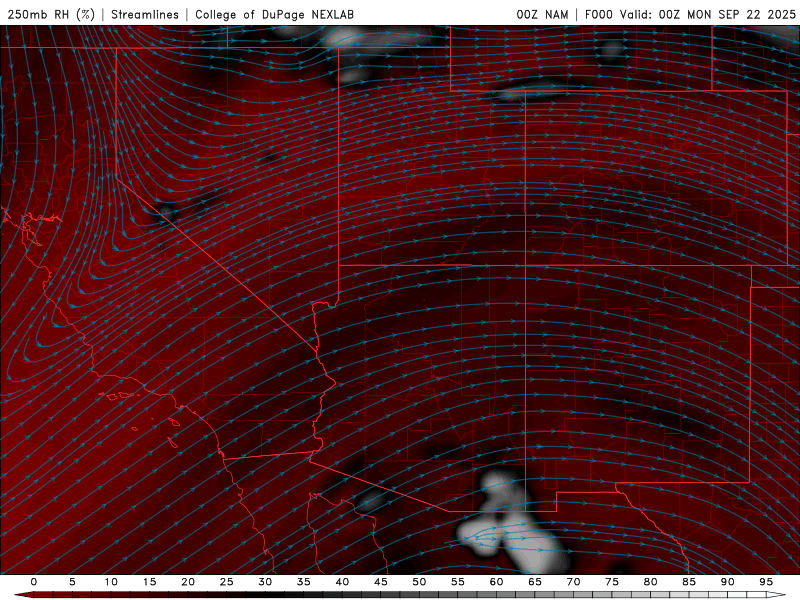Click the "35" label on the color scale

coord(304,582)
